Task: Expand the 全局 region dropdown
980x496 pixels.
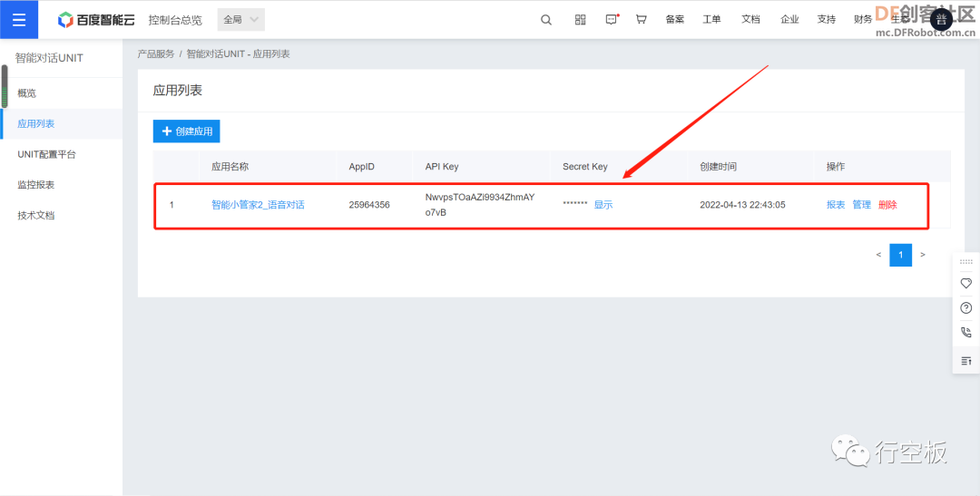Action: pyautogui.click(x=241, y=19)
